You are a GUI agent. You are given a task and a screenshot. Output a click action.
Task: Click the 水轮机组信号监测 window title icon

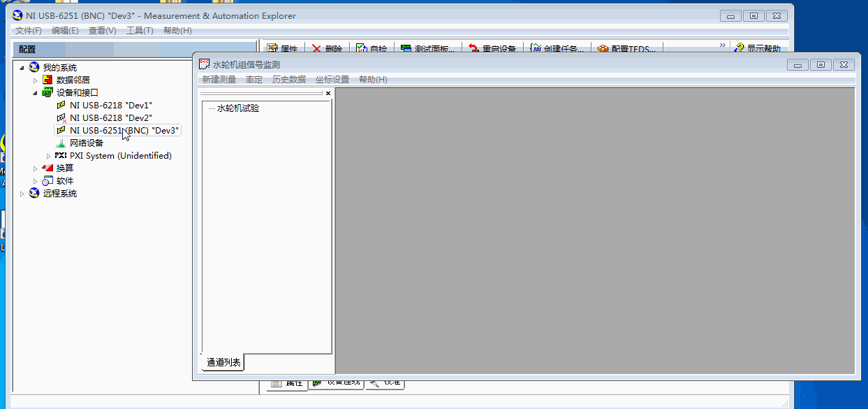[204, 64]
